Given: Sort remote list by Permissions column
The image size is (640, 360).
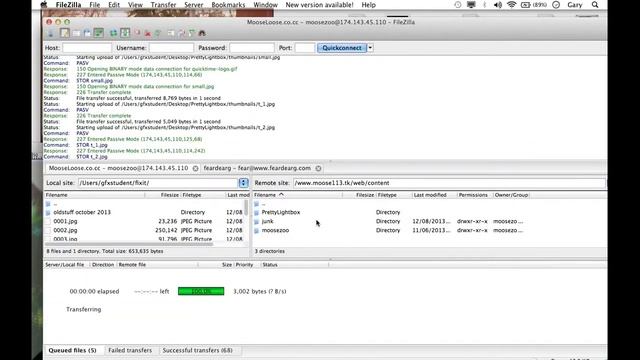Looking at the screenshot, I should 474,195.
